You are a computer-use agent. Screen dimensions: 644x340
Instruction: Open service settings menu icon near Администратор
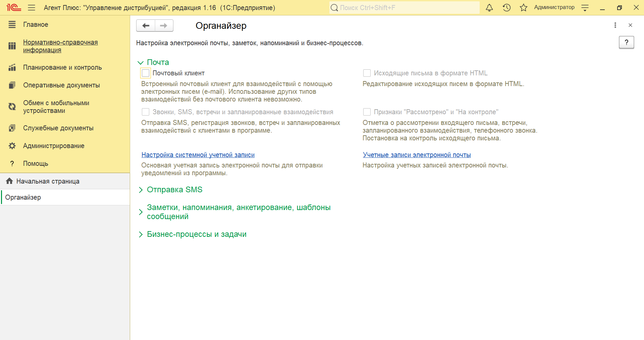pyautogui.click(x=585, y=8)
